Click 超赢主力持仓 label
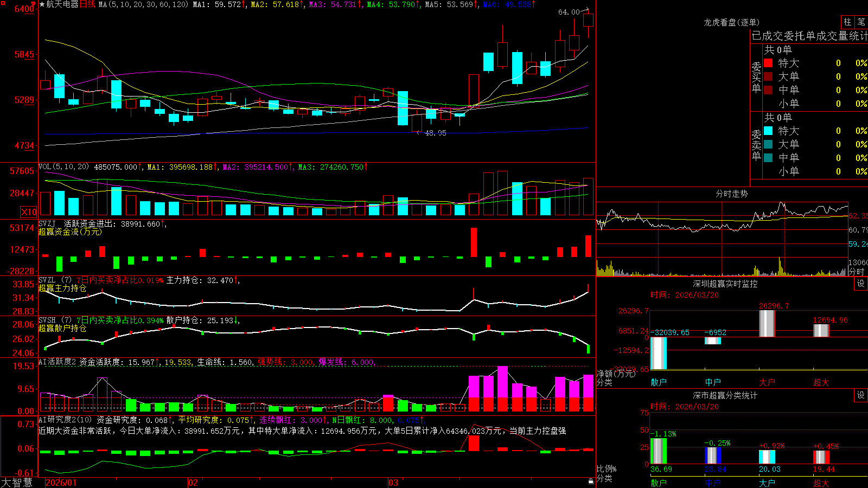The image size is (868, 488). [62, 288]
